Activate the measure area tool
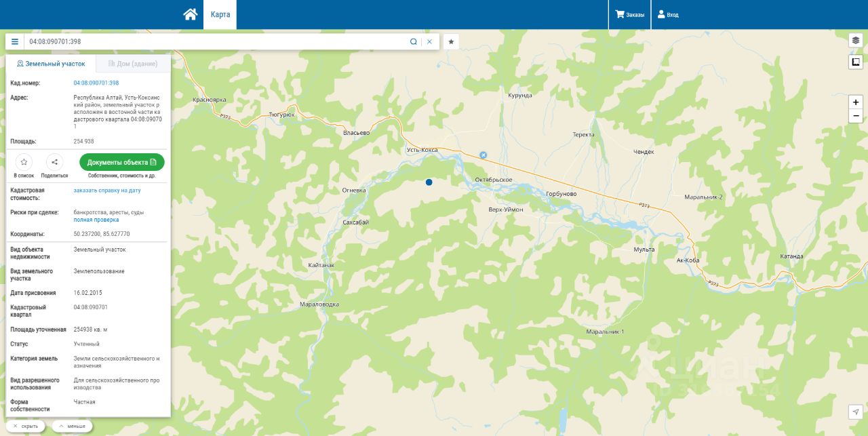 coord(856,62)
